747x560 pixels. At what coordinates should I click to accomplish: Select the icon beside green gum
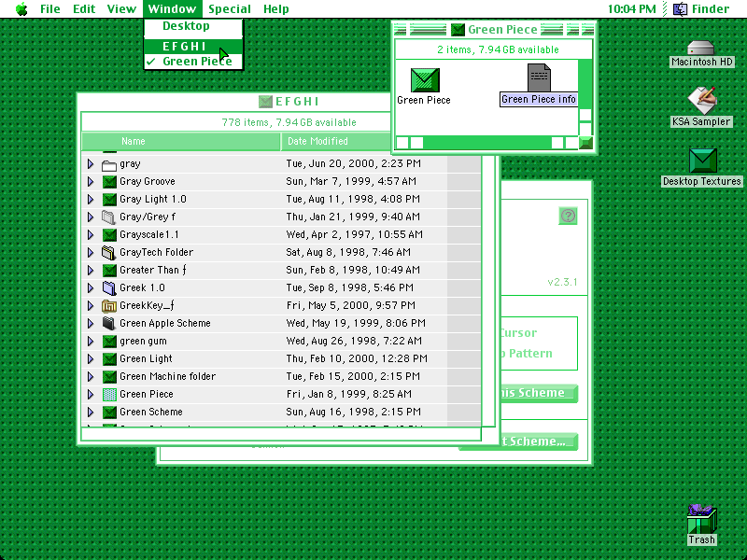click(109, 342)
